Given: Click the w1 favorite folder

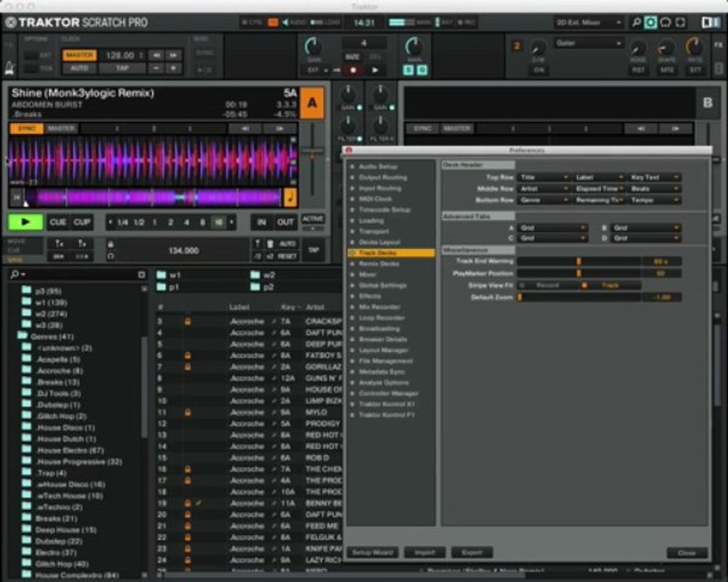Looking at the screenshot, I should (169, 275).
